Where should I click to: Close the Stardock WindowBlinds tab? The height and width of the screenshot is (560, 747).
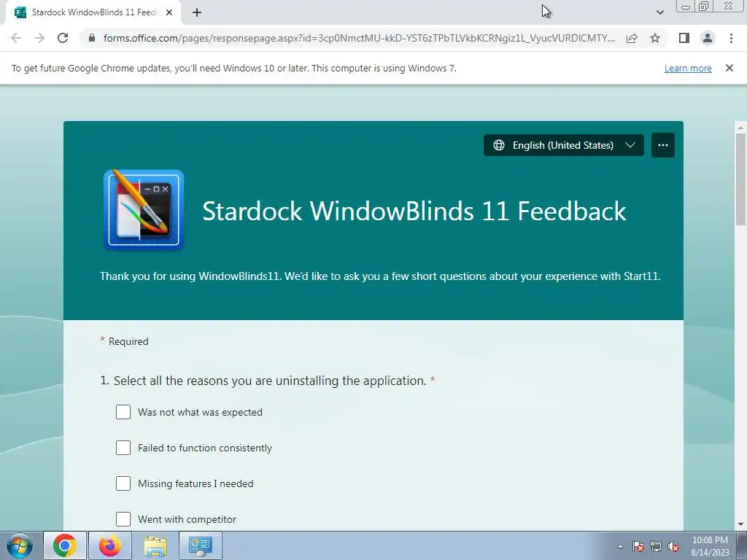pos(169,12)
